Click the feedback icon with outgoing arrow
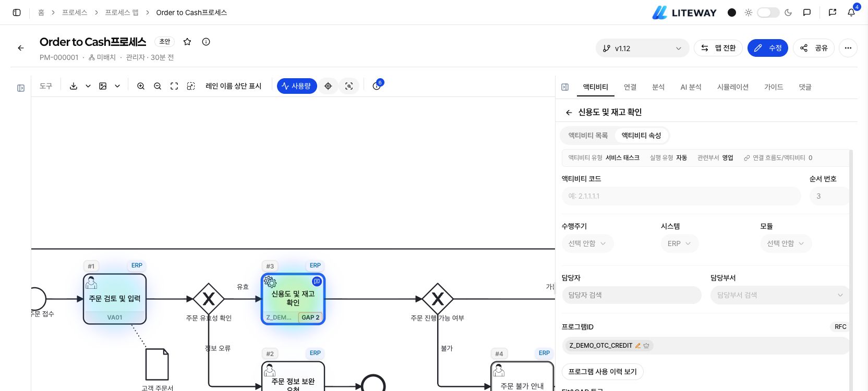 (833, 13)
